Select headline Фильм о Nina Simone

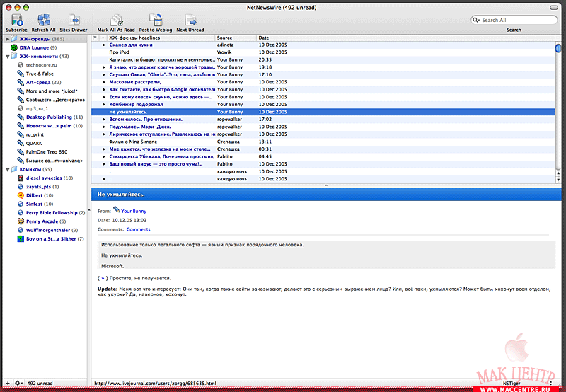click(133, 142)
